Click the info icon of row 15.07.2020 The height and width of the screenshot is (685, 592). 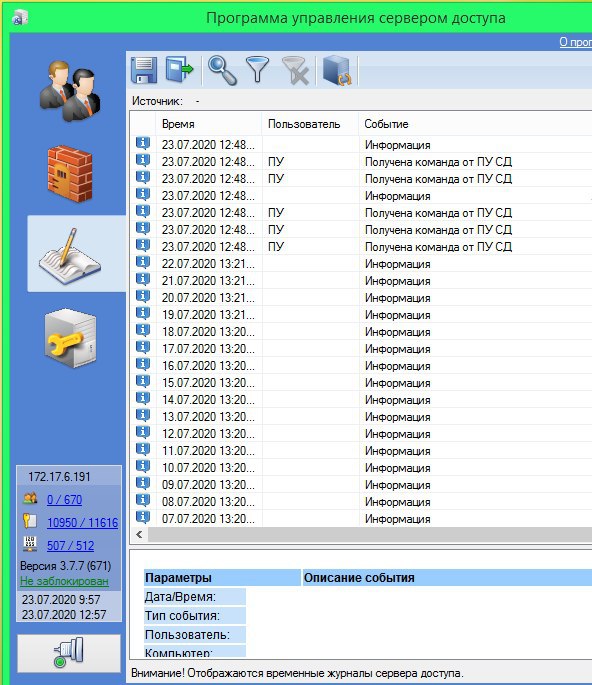143,382
